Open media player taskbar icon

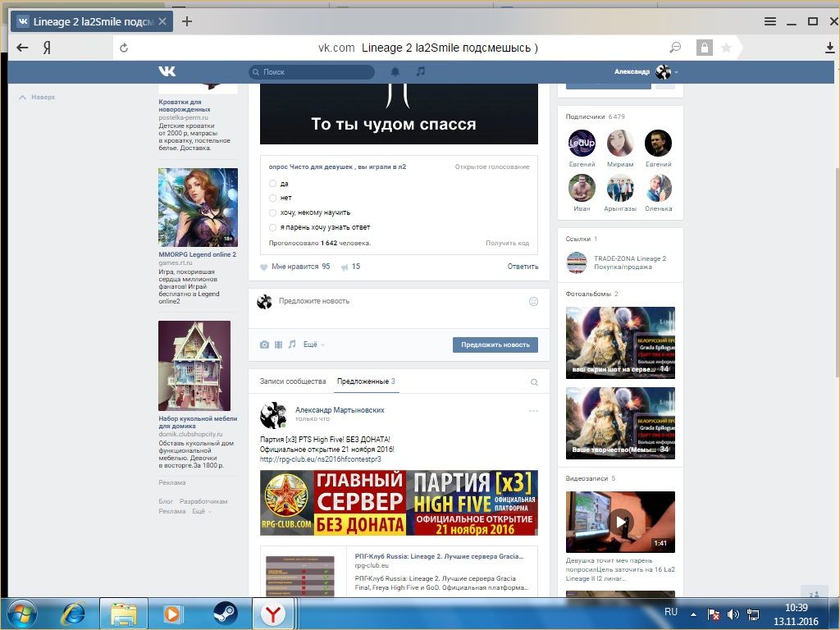[174, 614]
